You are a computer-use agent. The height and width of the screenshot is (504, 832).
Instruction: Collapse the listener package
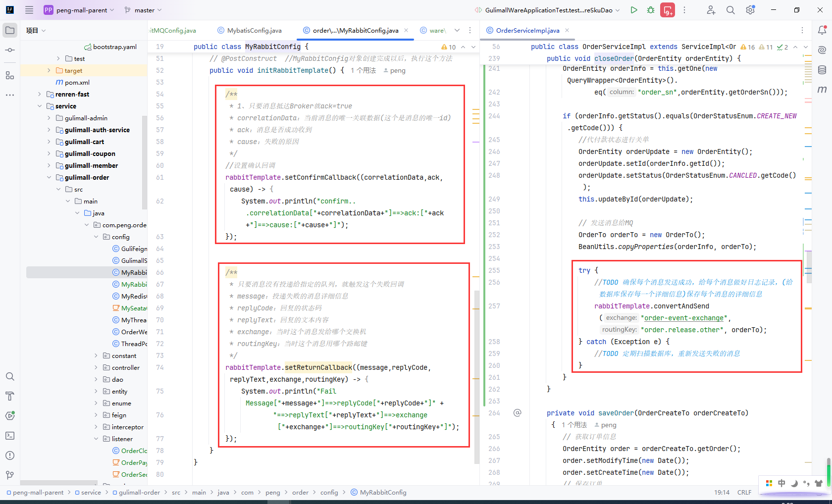point(96,439)
